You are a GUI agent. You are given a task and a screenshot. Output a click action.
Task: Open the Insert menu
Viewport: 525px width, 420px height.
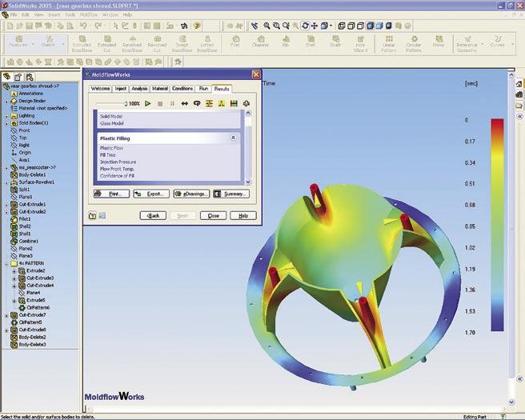coord(54,14)
